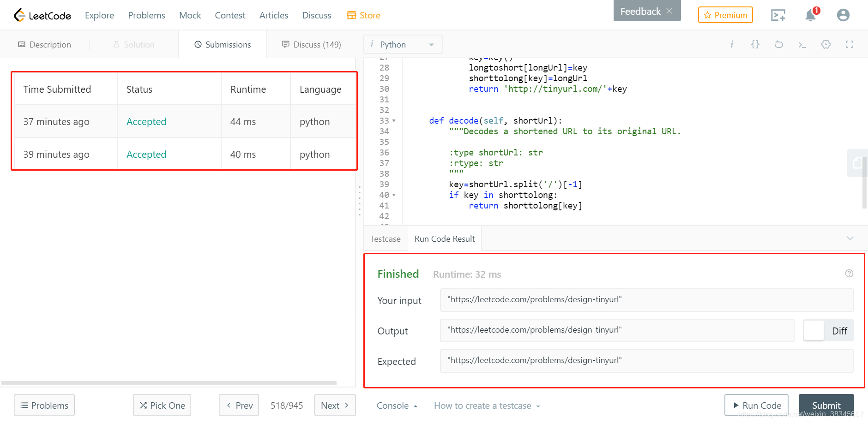The height and width of the screenshot is (423, 868).
Task: Open the Problems nav item
Action: click(146, 15)
